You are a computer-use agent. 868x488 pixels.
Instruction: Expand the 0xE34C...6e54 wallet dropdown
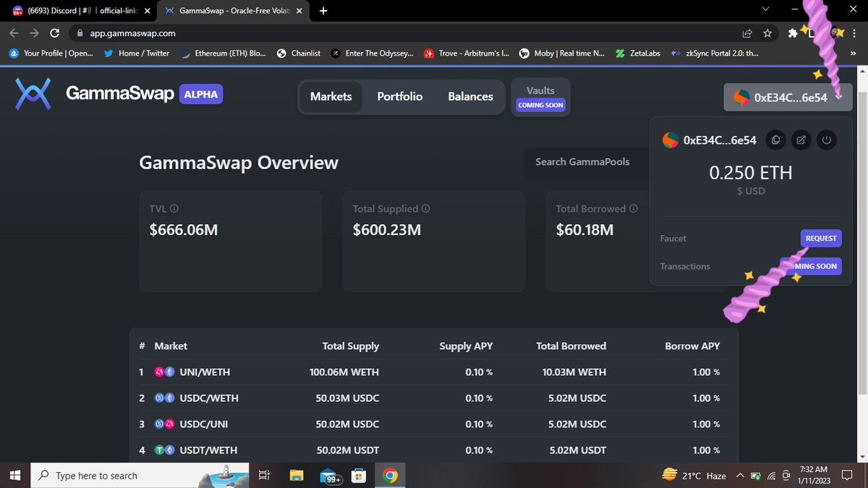[x=788, y=98]
